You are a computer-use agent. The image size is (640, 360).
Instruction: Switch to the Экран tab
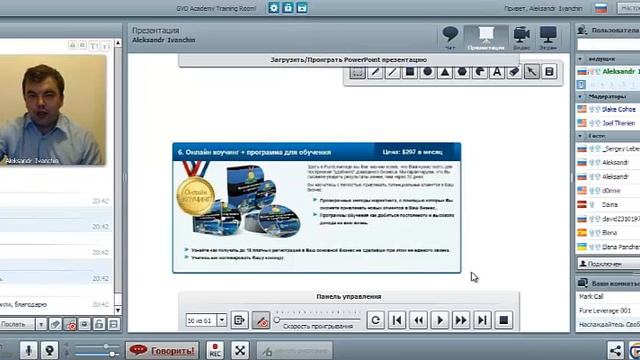coord(548,38)
